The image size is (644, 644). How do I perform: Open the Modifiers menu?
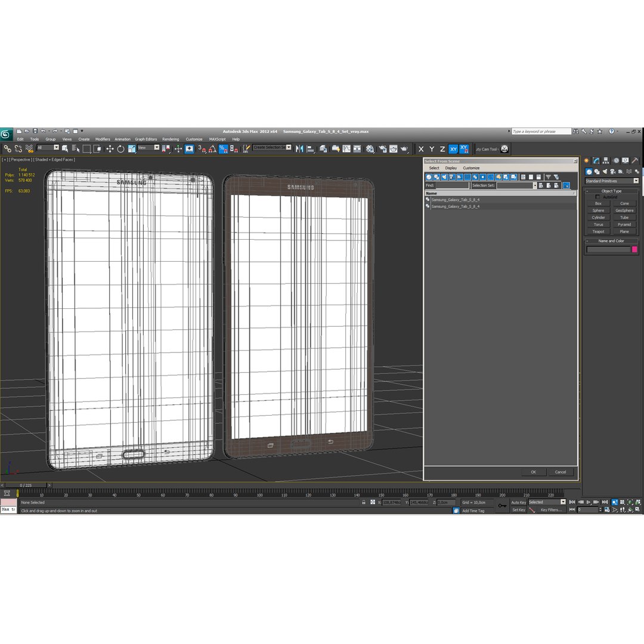[x=103, y=139]
